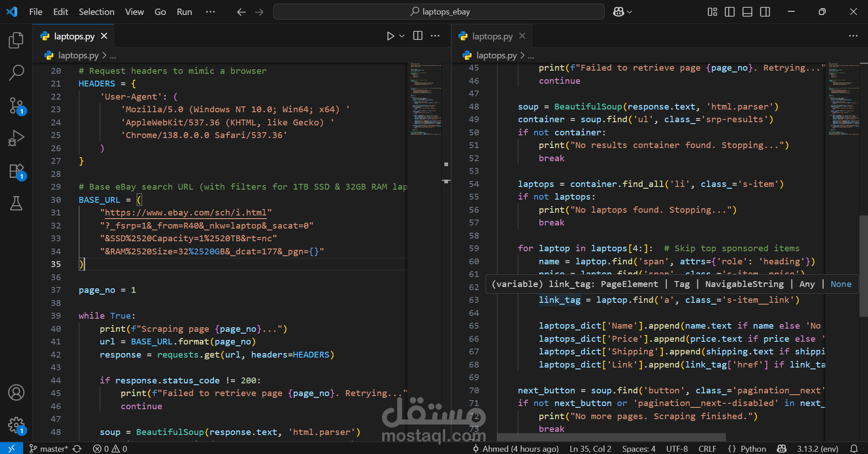Toggle the Secondary Side Bar visibility

(x=765, y=12)
